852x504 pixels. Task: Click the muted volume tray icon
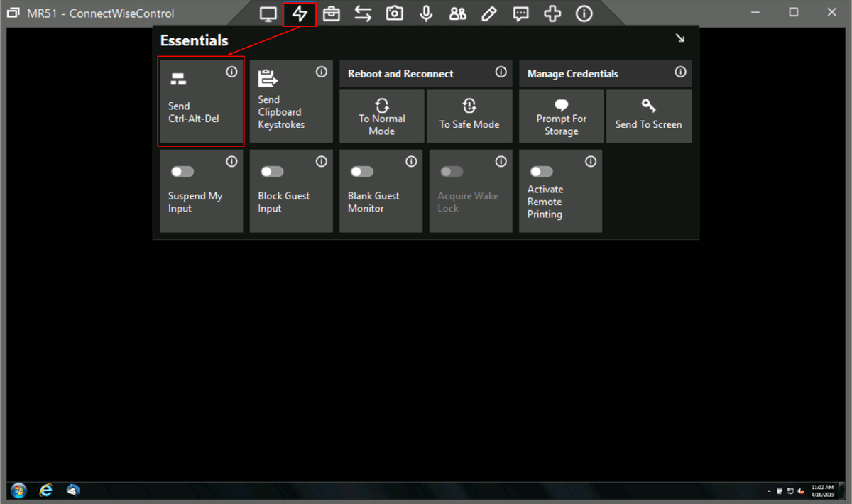801,491
